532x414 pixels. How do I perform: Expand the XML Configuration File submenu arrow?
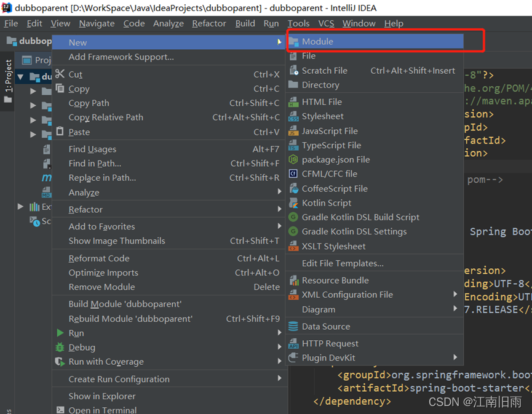(455, 294)
